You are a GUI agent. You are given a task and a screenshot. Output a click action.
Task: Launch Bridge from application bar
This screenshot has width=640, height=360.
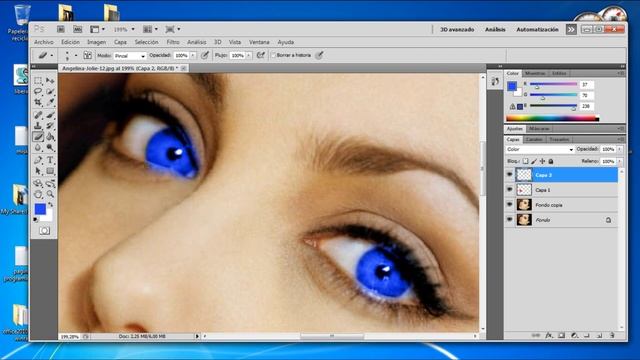click(61, 29)
